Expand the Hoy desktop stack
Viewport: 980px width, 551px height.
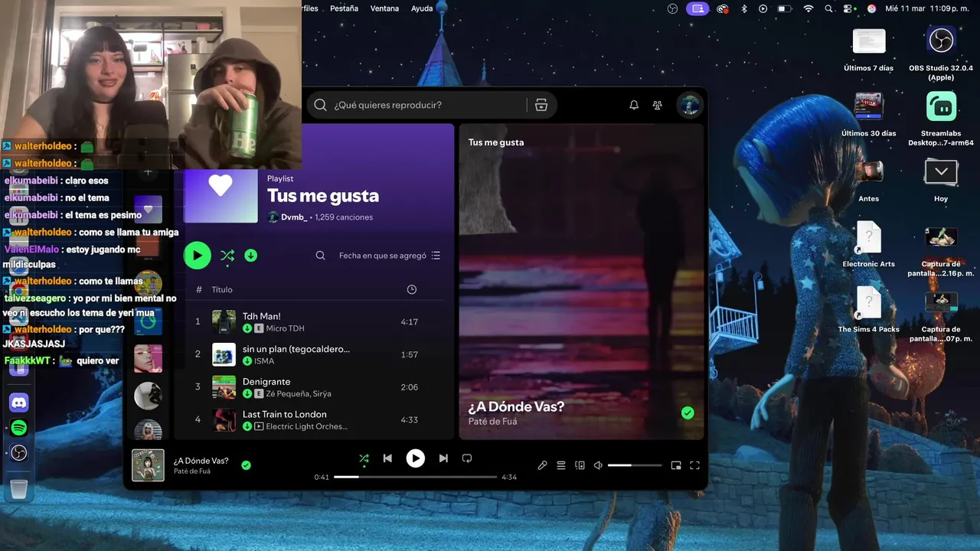[x=941, y=172]
